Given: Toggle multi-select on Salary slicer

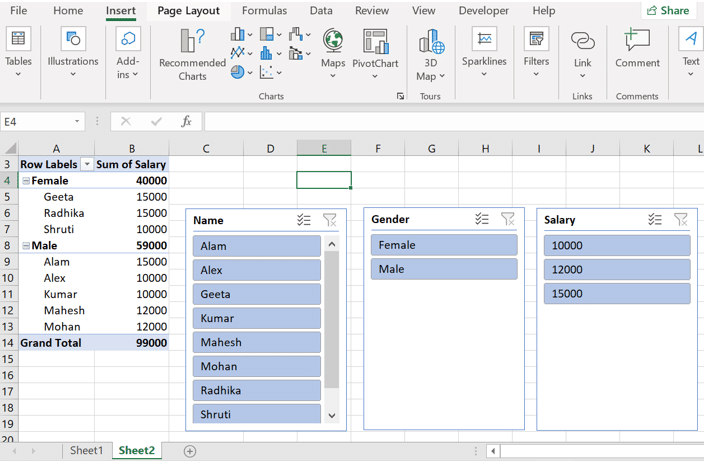Looking at the screenshot, I should coord(655,220).
